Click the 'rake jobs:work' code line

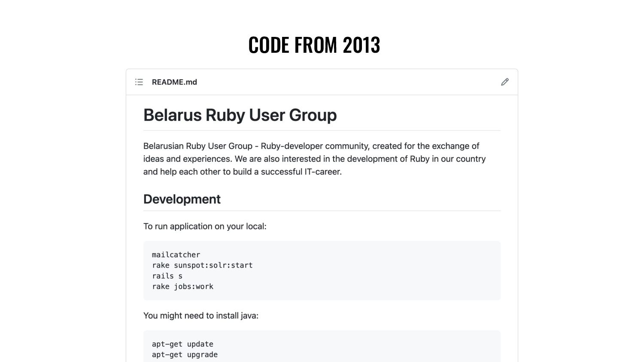[182, 287]
